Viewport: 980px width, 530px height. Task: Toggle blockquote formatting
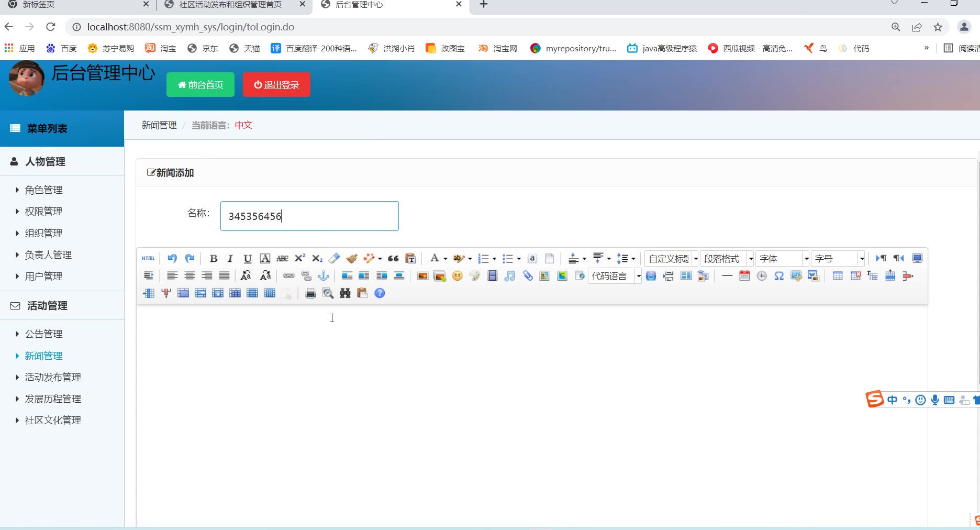[x=393, y=258]
